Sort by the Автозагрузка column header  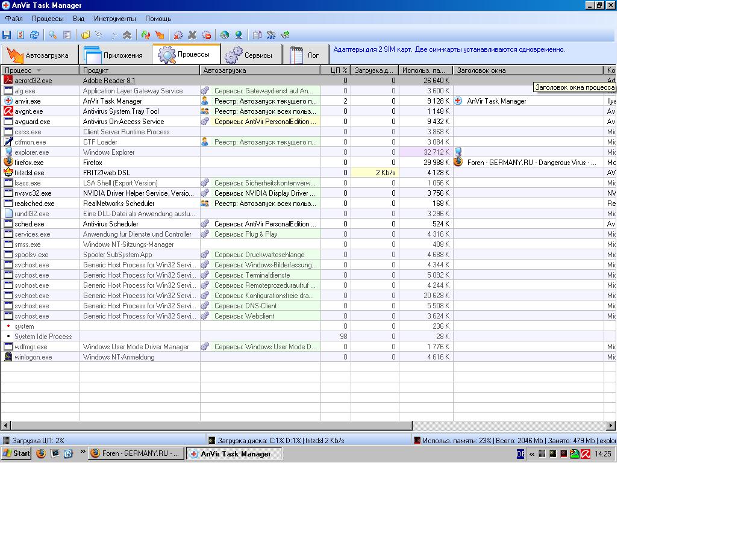point(260,70)
